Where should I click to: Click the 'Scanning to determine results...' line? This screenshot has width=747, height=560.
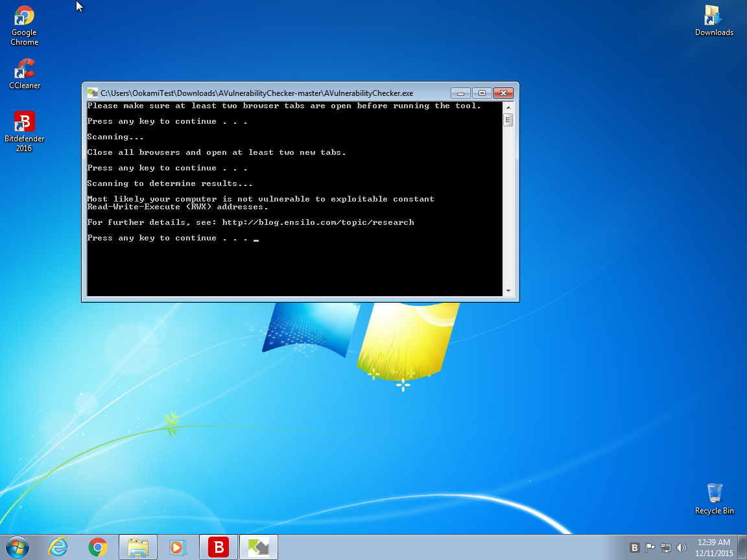(170, 184)
